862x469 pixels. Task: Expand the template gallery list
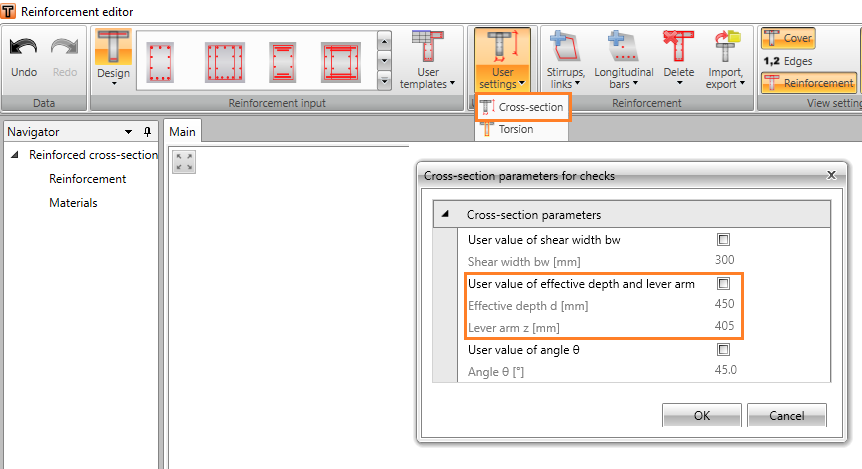pyautogui.click(x=384, y=81)
